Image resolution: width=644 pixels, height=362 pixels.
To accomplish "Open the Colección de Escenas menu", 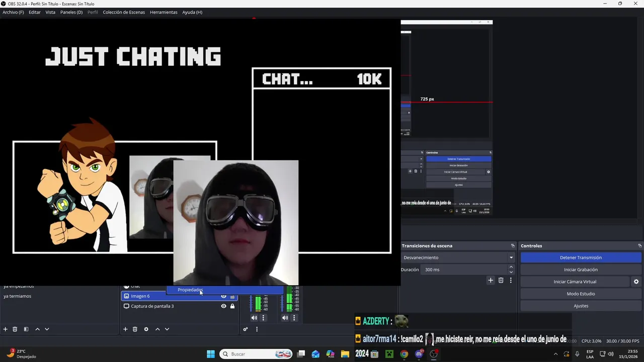I will pos(124,12).
